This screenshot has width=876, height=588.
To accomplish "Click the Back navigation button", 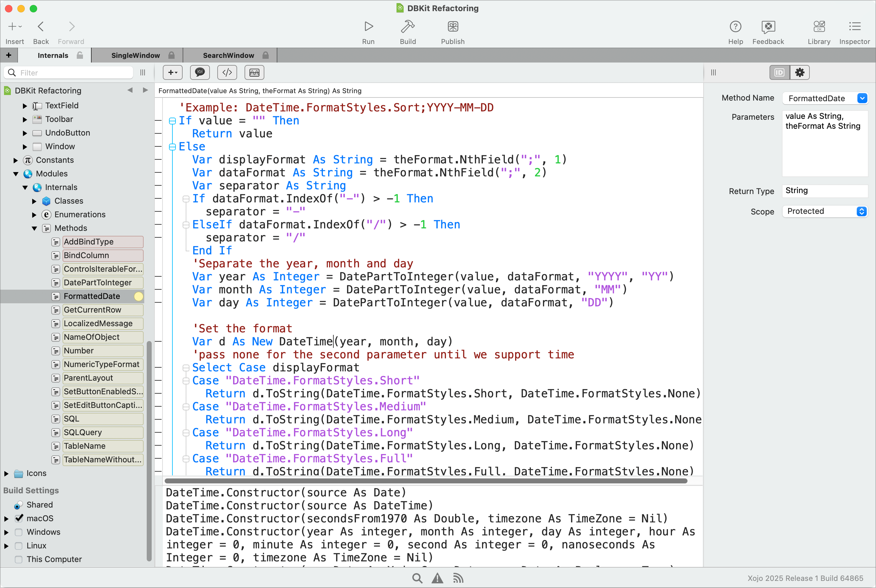I will coord(41,27).
